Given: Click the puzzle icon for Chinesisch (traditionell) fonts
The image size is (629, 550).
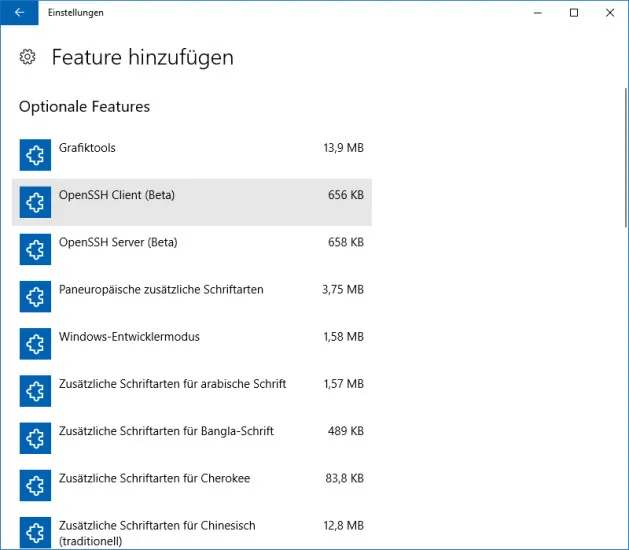Looking at the screenshot, I should pos(35,533).
